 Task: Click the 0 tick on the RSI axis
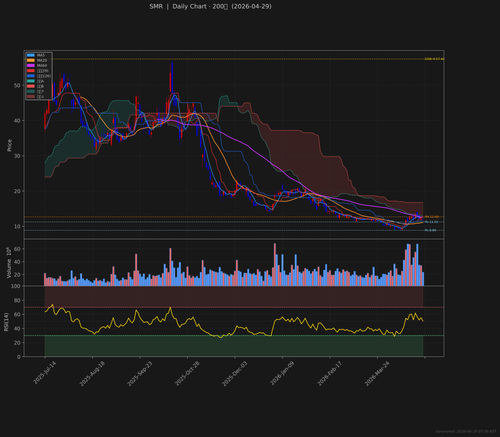pyautogui.click(x=19, y=357)
